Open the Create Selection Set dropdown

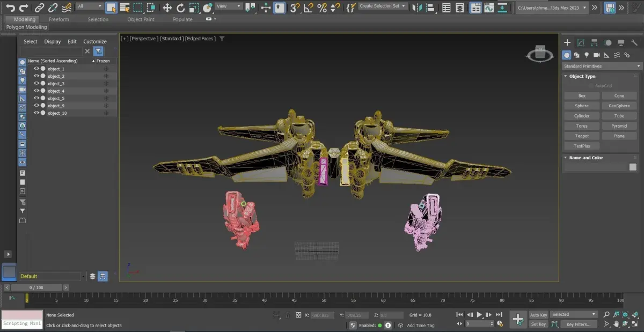click(x=383, y=6)
